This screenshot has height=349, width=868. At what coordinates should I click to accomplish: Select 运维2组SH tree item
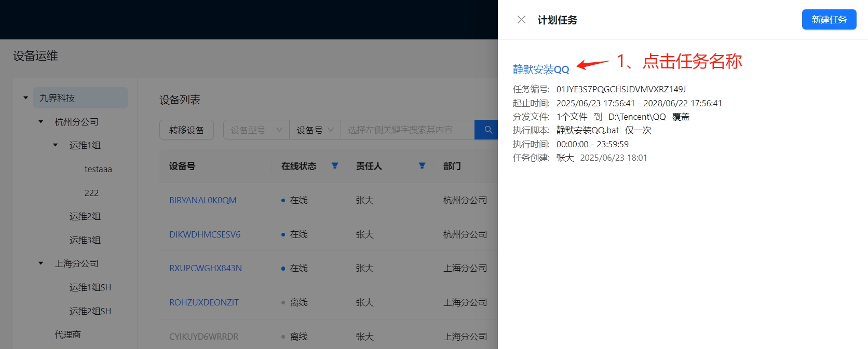90,311
